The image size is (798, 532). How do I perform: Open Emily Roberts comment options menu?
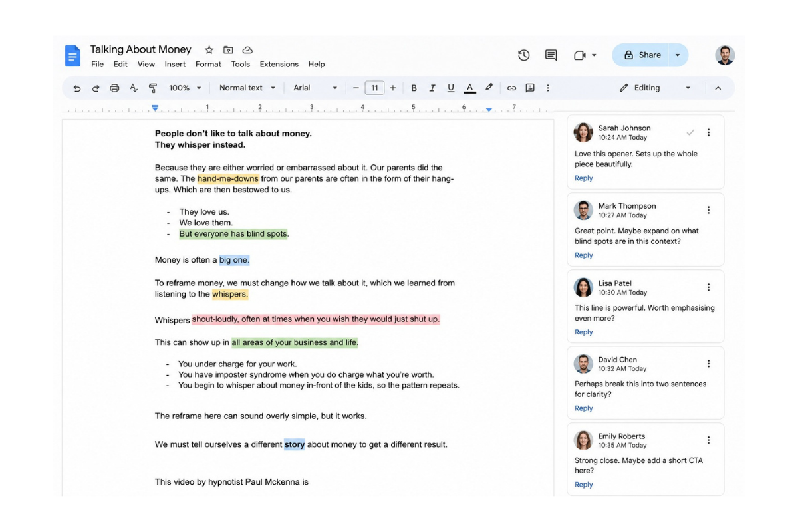708,440
